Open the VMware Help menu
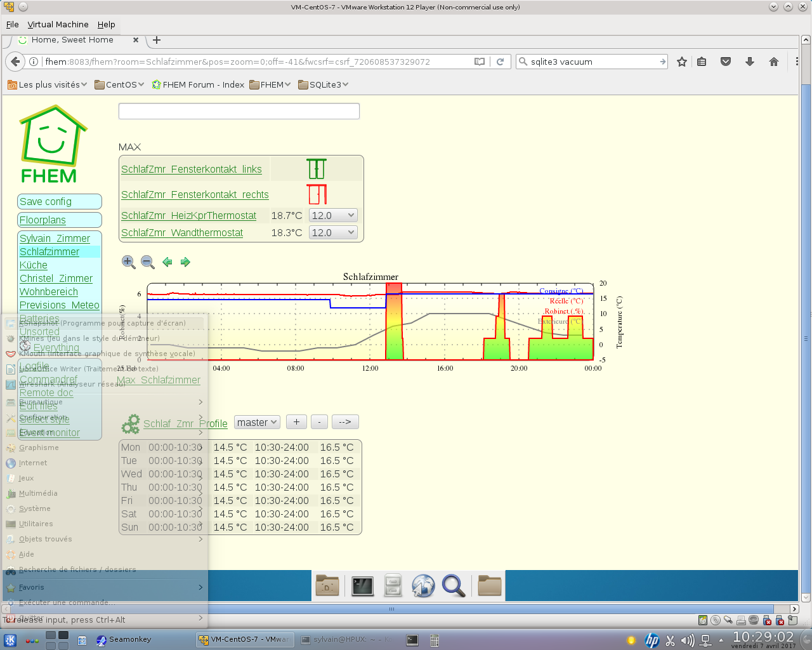The height and width of the screenshot is (650, 812). click(106, 24)
